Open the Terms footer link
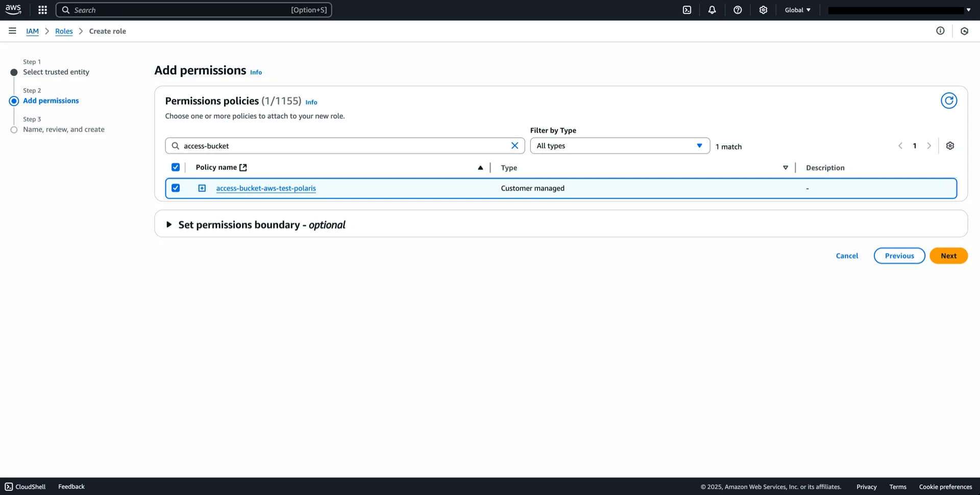980x495 pixels. click(x=898, y=486)
